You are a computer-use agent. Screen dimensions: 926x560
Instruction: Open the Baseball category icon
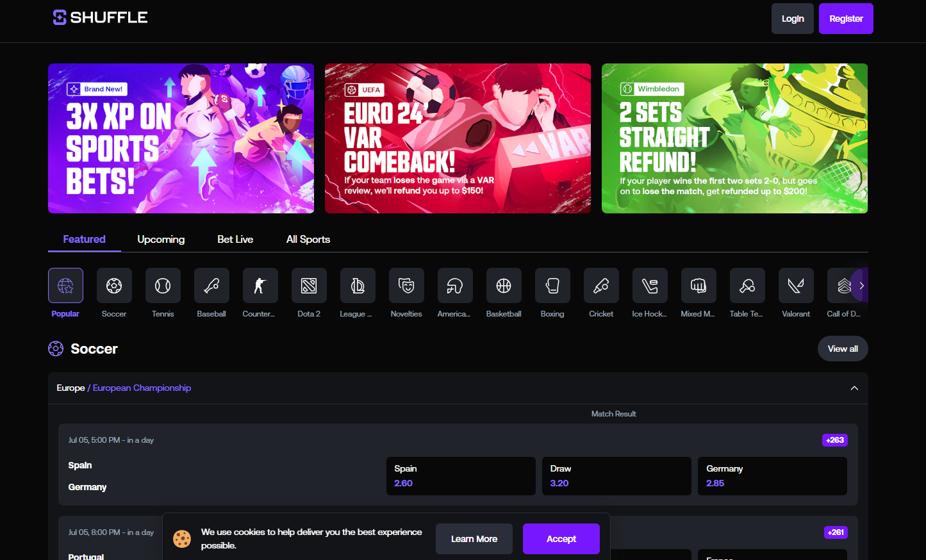(211, 285)
